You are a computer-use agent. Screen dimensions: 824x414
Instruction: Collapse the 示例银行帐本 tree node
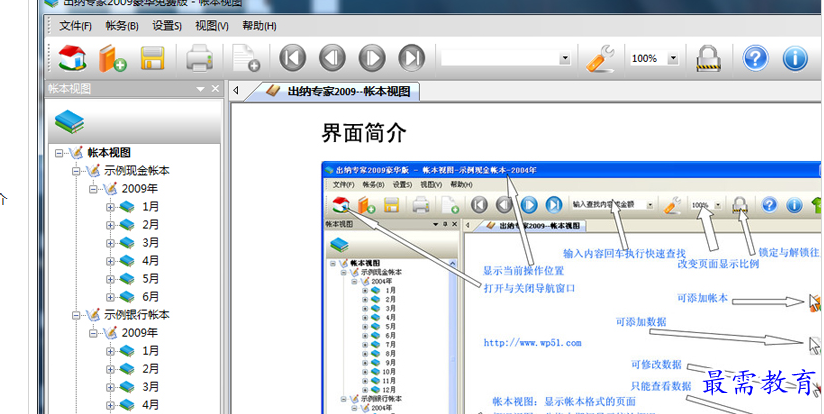pos(76,315)
